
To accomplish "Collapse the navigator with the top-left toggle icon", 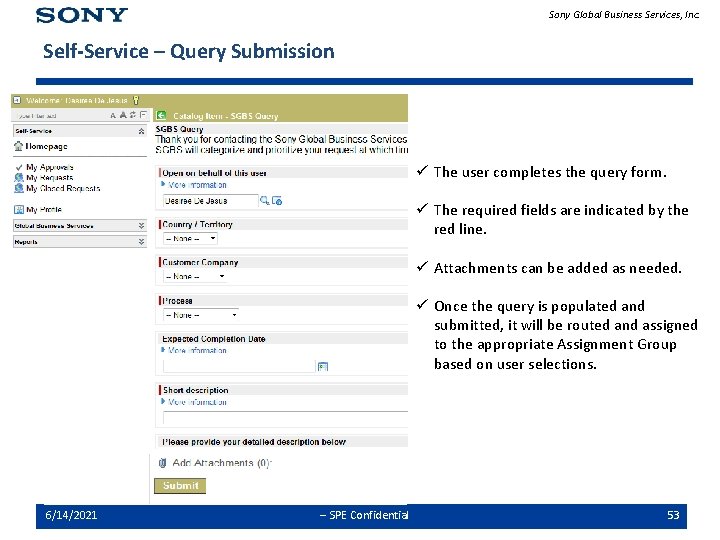I will [x=17, y=100].
